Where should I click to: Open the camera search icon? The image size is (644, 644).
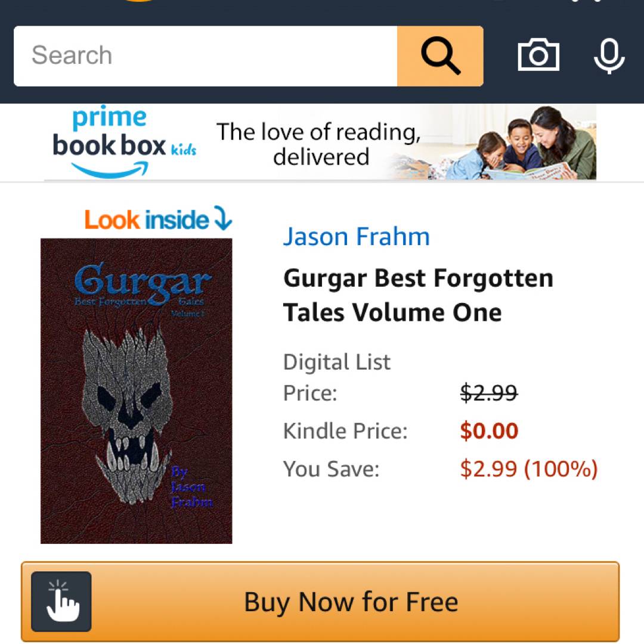[538, 55]
